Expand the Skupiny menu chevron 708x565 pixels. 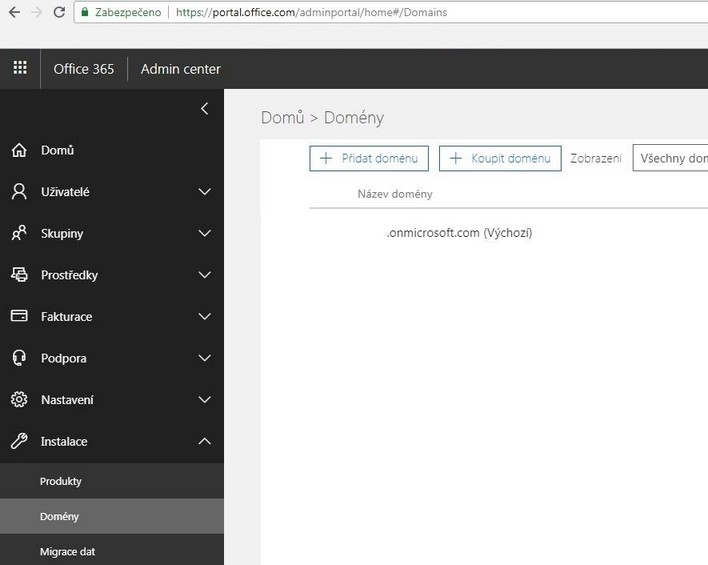pos(205,233)
